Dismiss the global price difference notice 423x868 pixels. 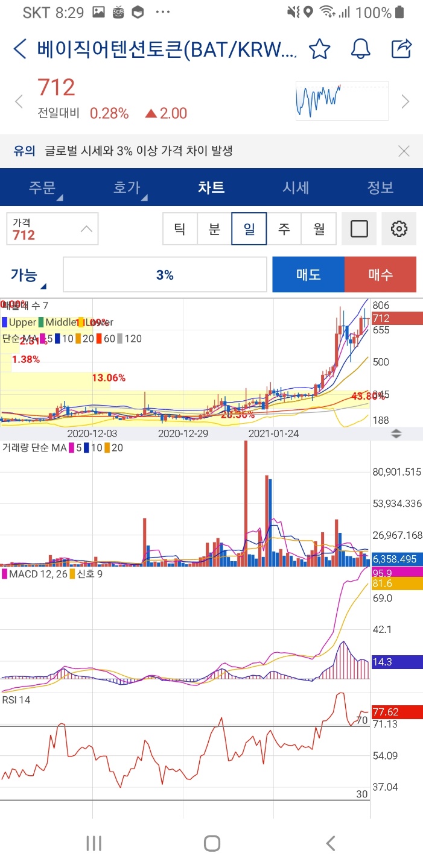404,151
